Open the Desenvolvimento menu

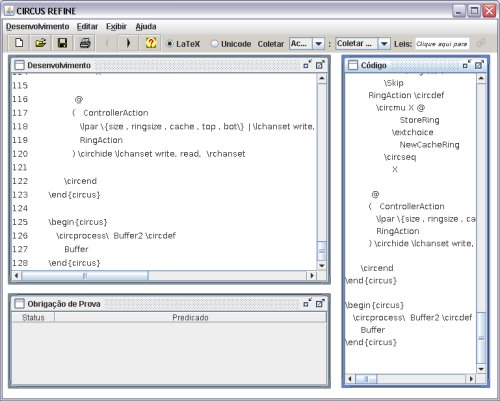[38, 26]
